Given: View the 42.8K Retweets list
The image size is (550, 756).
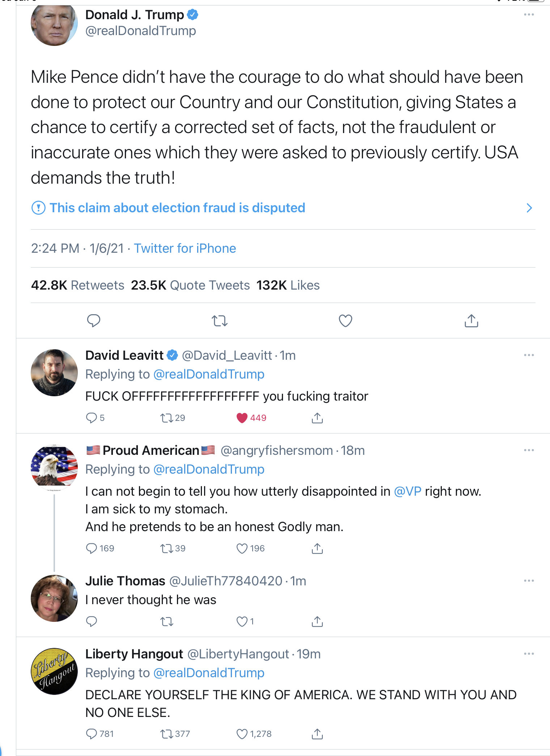Looking at the screenshot, I should click(77, 285).
